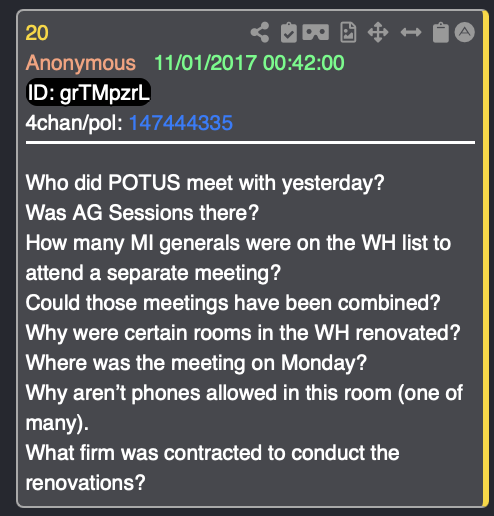Click the four-way move arrows icon

tap(378, 32)
